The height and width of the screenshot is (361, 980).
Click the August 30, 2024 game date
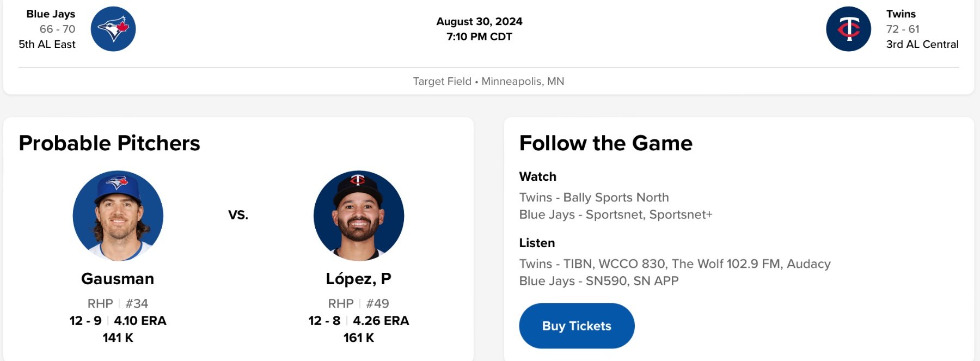click(x=479, y=22)
